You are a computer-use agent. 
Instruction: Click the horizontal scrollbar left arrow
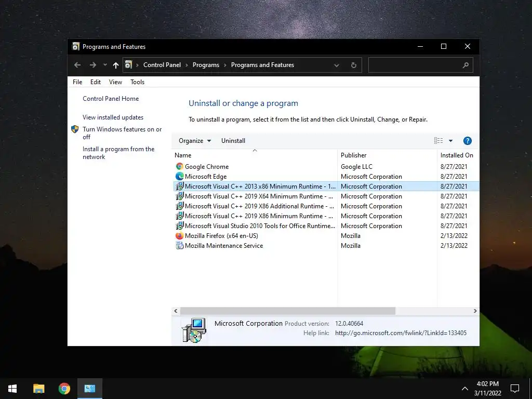176,311
